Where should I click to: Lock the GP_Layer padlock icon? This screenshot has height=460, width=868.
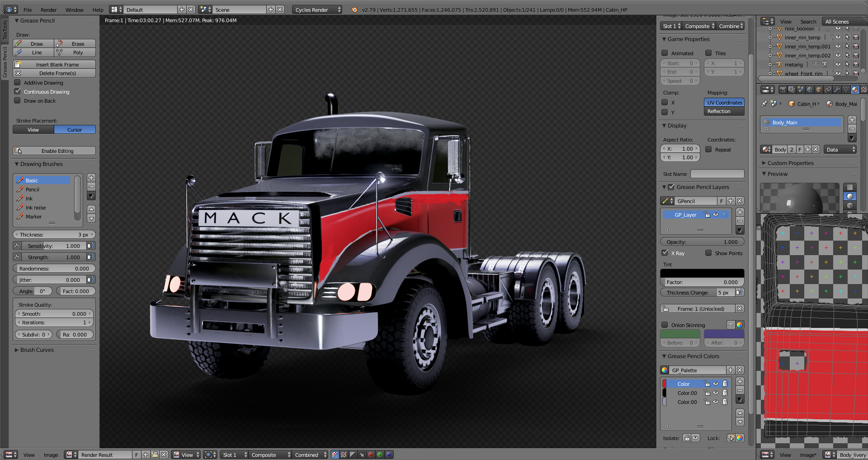707,215
